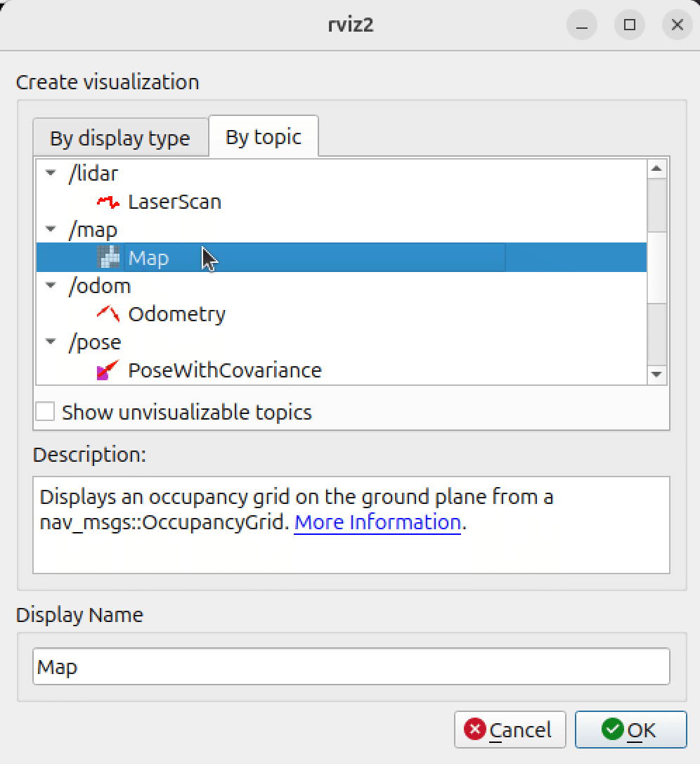Click the Odometry red arrow icon
Viewport: 700px width, 764px height.
(x=108, y=313)
